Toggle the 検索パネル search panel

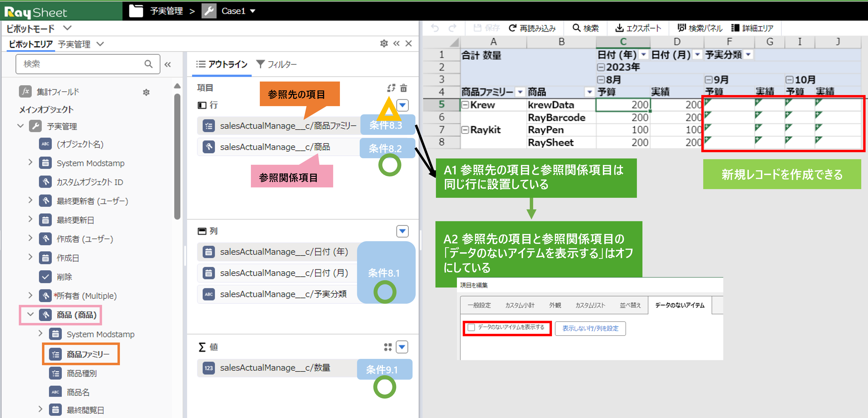(700, 28)
